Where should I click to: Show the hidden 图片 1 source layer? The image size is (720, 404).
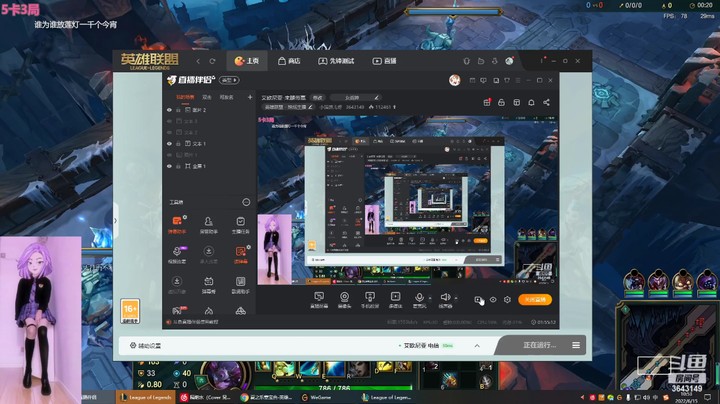pyautogui.click(x=169, y=155)
